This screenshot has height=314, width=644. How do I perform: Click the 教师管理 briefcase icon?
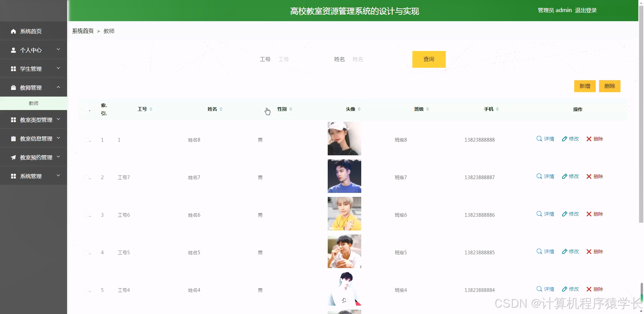13,88
